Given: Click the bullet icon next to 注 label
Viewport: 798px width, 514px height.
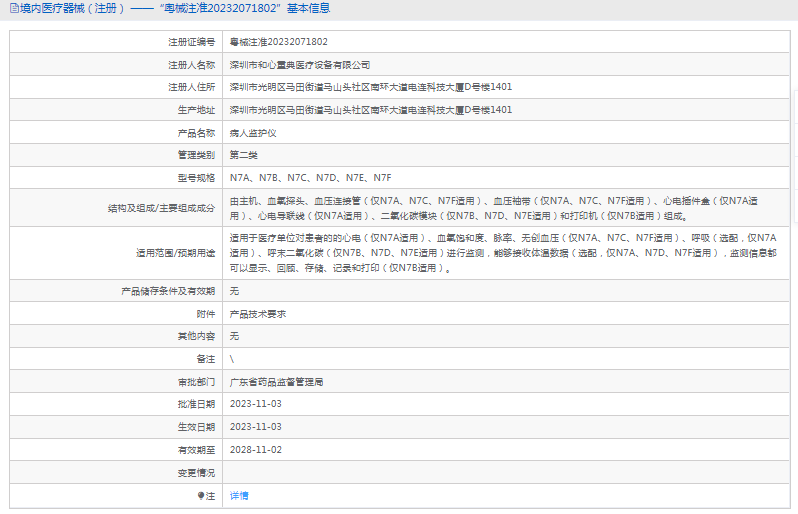Looking at the screenshot, I should tap(201, 496).
